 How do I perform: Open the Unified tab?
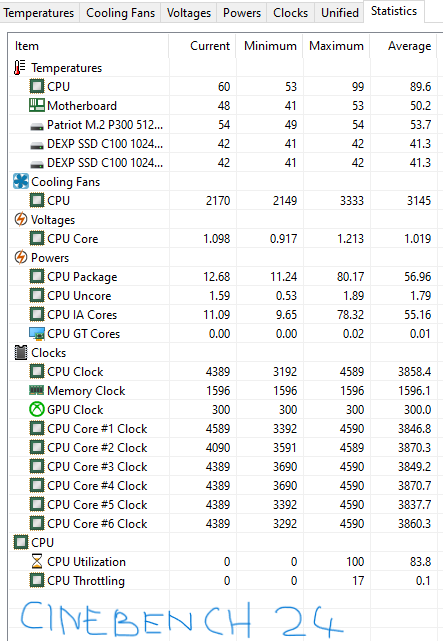point(340,13)
